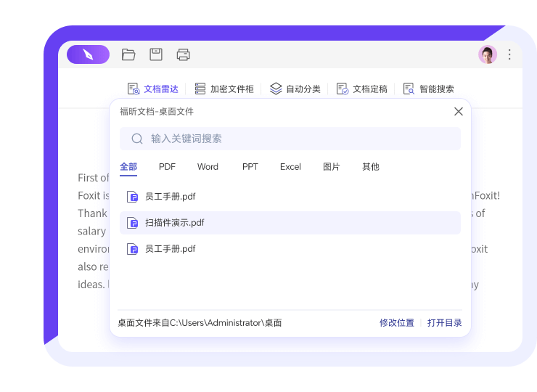
Task: Click 修改位置 to change location
Action: click(397, 323)
